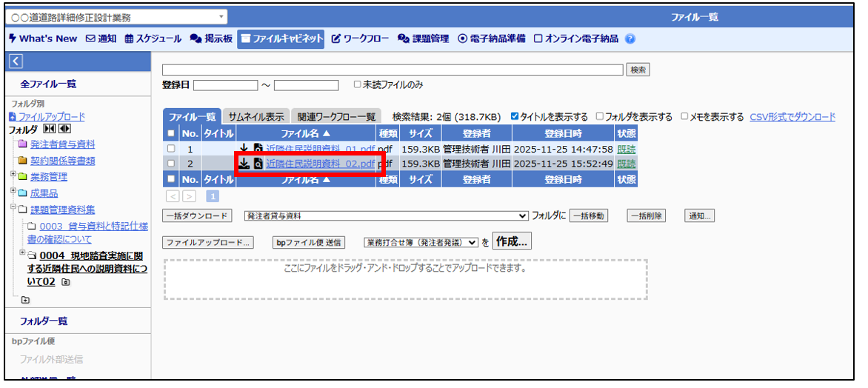
Task: Click the 一括ダウンロード button
Action: 198,215
